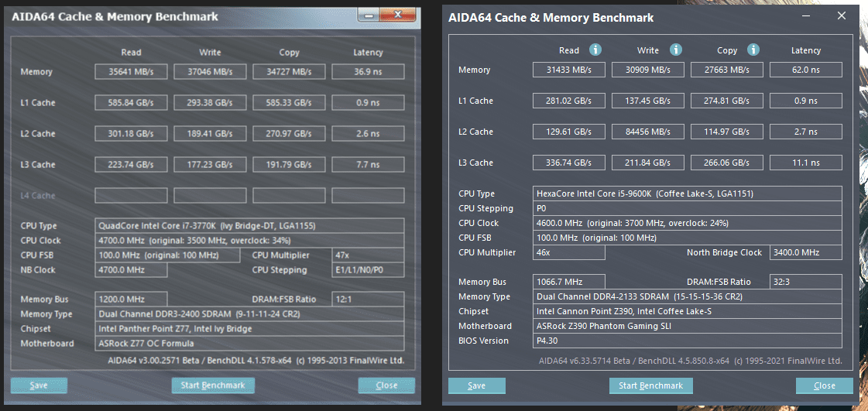
Task: Select the 223.74 GB/s L3 read value
Action: [131, 165]
